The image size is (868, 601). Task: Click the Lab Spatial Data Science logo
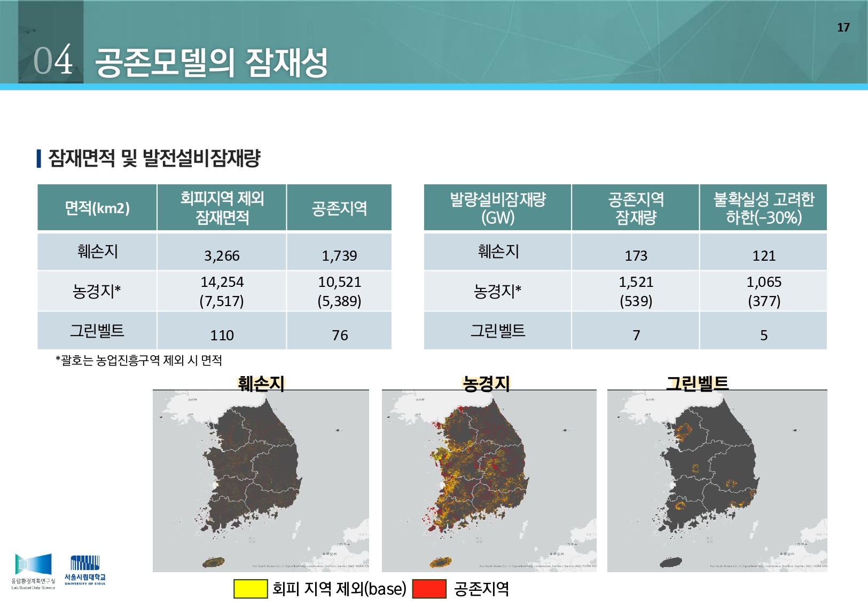tap(33, 571)
